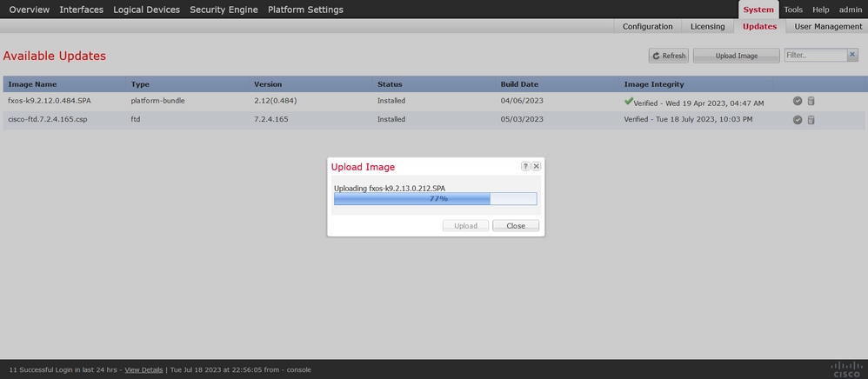Switch to the Configuration subtab
This screenshot has width=868, height=379.
click(648, 26)
